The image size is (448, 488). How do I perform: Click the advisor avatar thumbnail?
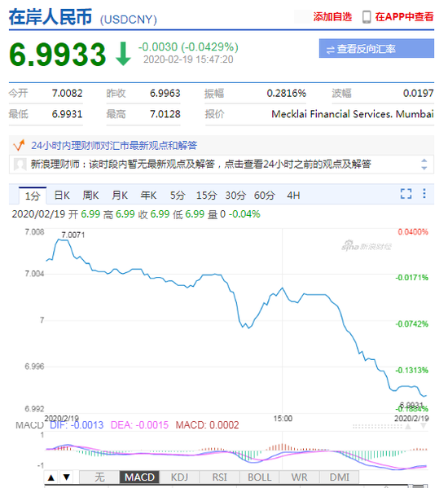(20, 164)
